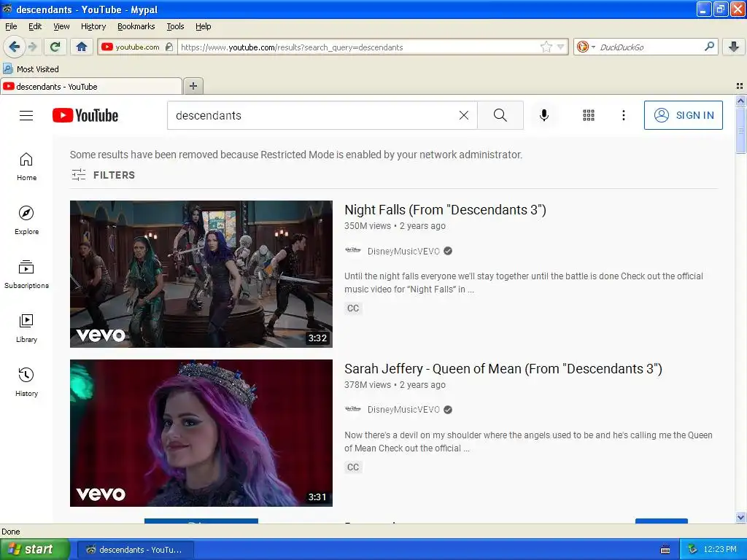This screenshot has height=560, width=747.
Task: Bookmark this page with the star icon
Action: click(x=546, y=47)
